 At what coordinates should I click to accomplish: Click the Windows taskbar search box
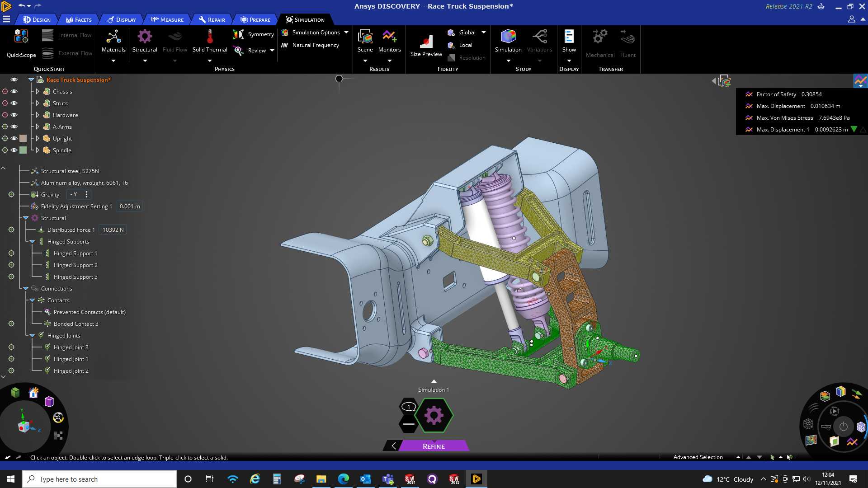pyautogui.click(x=99, y=479)
